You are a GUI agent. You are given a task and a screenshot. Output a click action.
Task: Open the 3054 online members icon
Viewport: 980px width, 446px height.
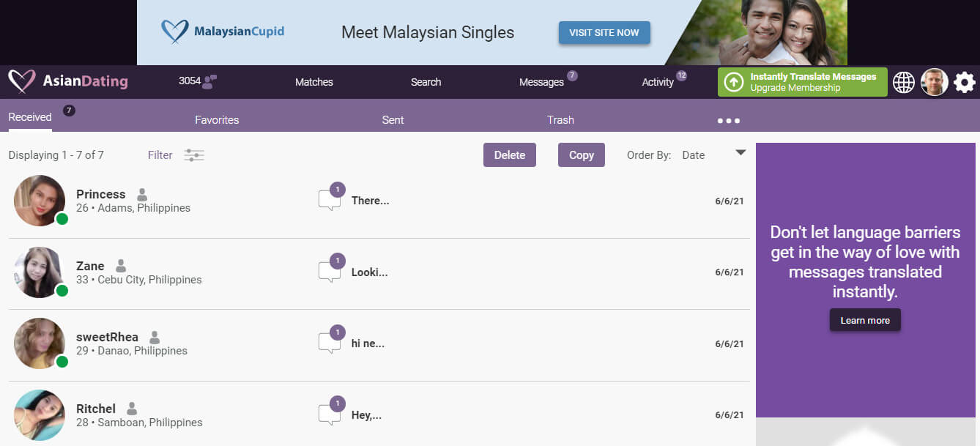pos(209,81)
